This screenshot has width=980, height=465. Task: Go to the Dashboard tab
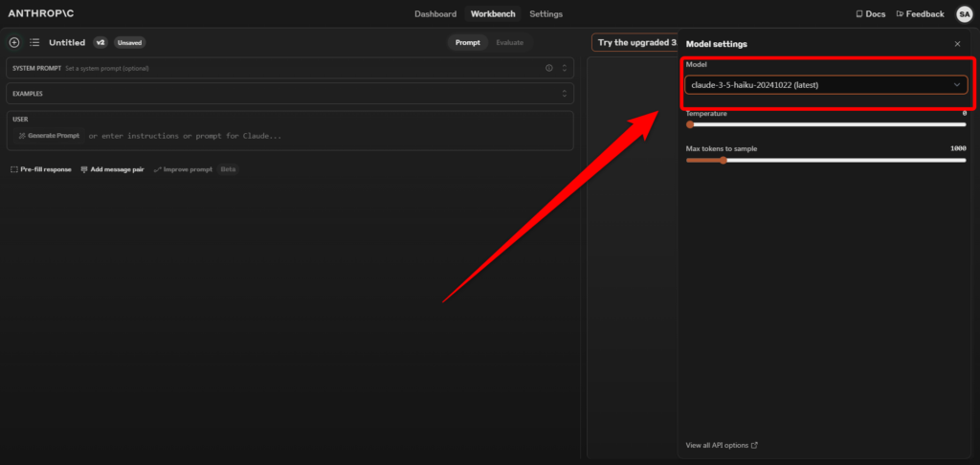coord(435,14)
